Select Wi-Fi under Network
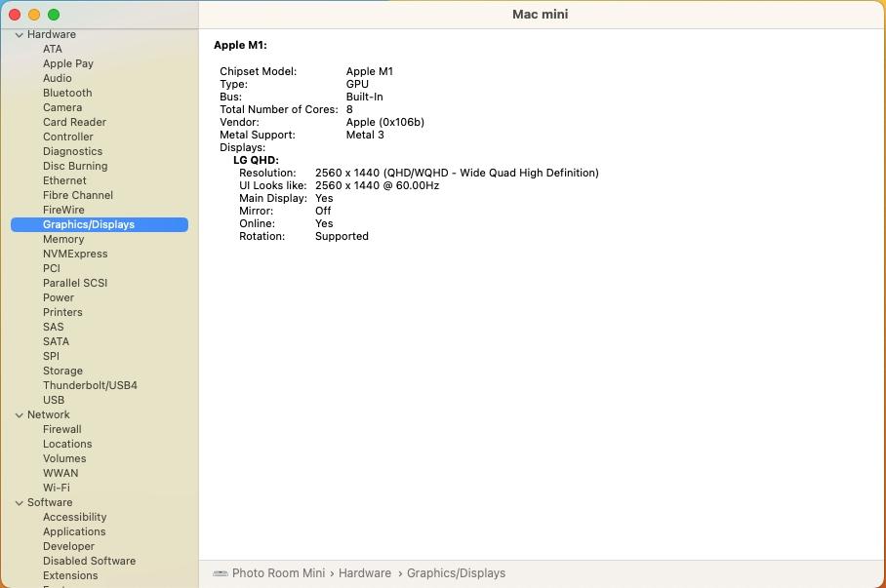Image resolution: width=886 pixels, height=588 pixels. (x=56, y=488)
